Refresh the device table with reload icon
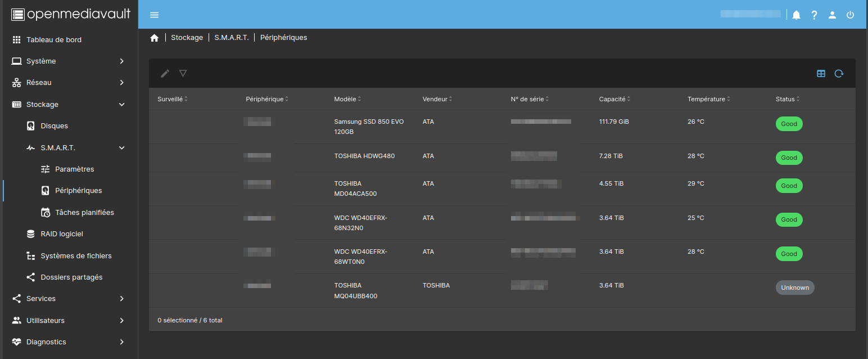Screen dimensions: 868x359 click(839, 73)
